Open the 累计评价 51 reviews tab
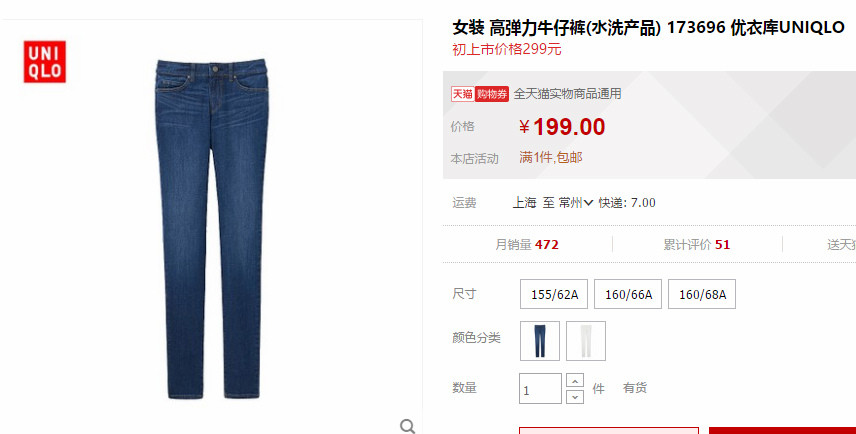The width and height of the screenshot is (856, 434). pos(697,245)
